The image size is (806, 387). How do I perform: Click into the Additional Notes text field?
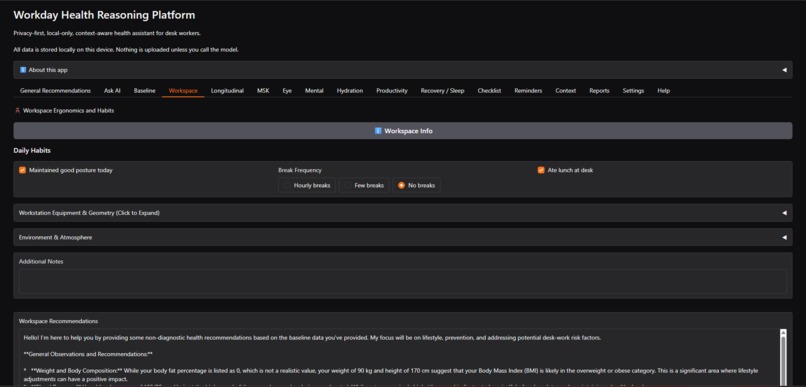402,282
